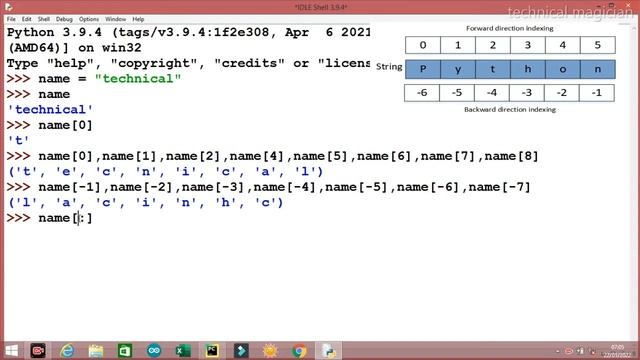Screen dimensions: 640x360
Task: Click the Windows Start button
Action: [x=11, y=351]
